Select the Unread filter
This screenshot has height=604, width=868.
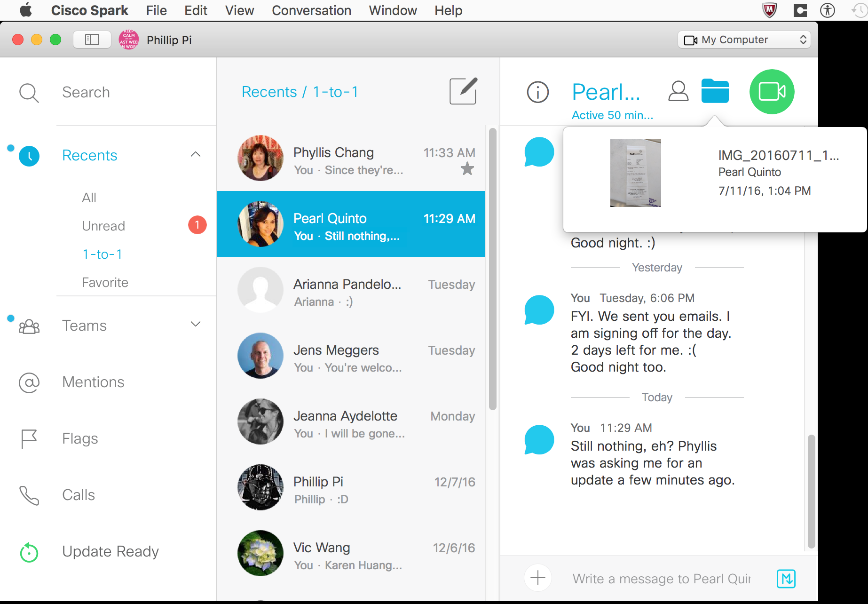(103, 226)
